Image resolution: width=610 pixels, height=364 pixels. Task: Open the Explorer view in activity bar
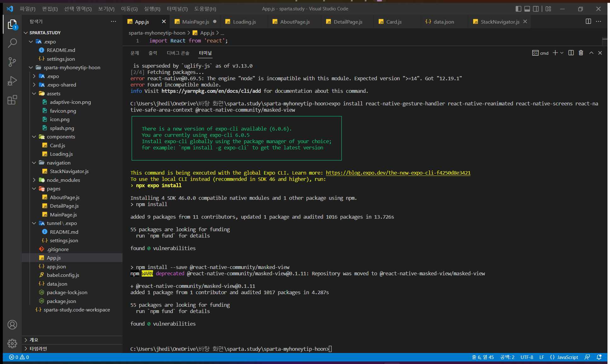point(12,24)
